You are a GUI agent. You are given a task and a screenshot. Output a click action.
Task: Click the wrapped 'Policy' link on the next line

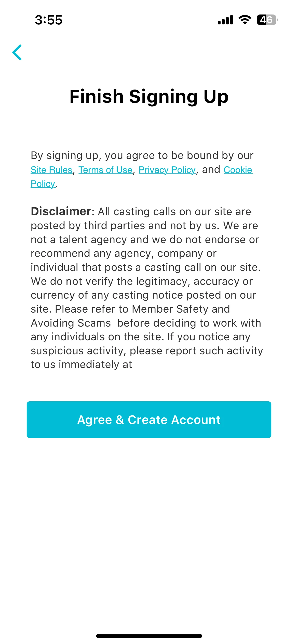pos(43,184)
